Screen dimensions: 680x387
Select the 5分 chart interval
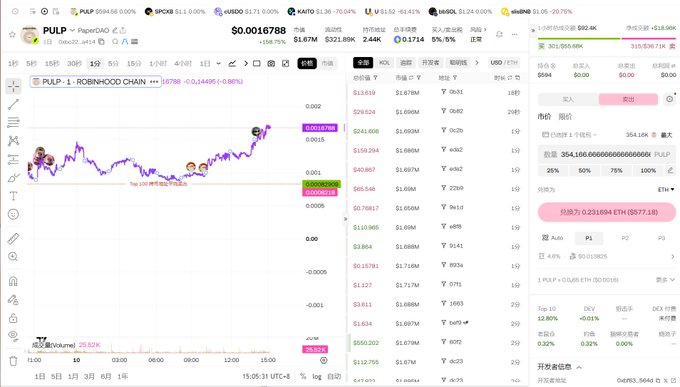113,63
